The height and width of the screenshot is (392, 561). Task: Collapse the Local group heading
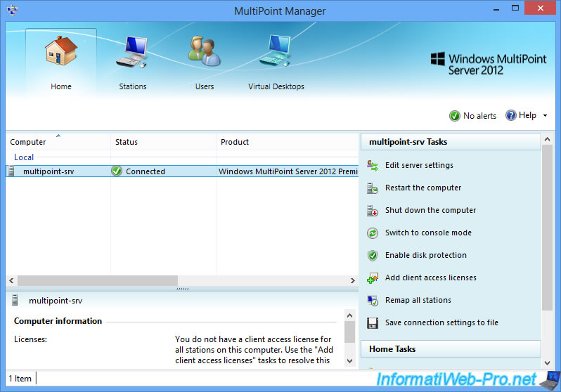coord(24,157)
